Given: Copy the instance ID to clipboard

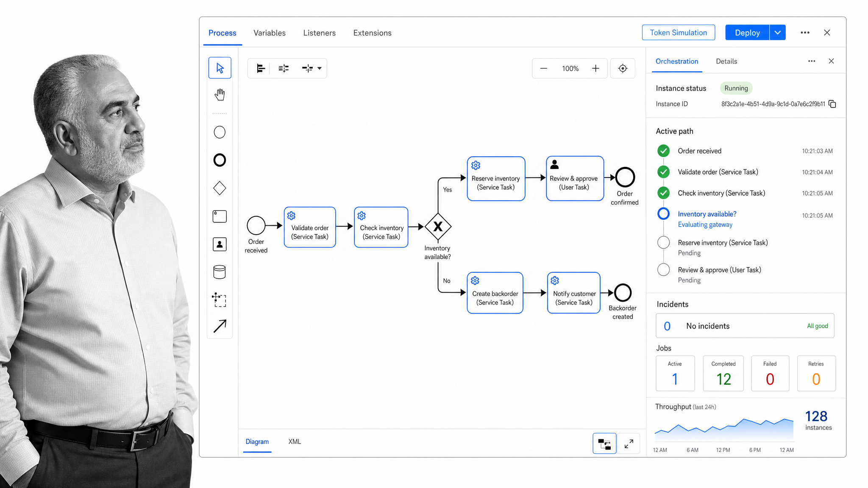Looking at the screenshot, I should click(x=832, y=104).
